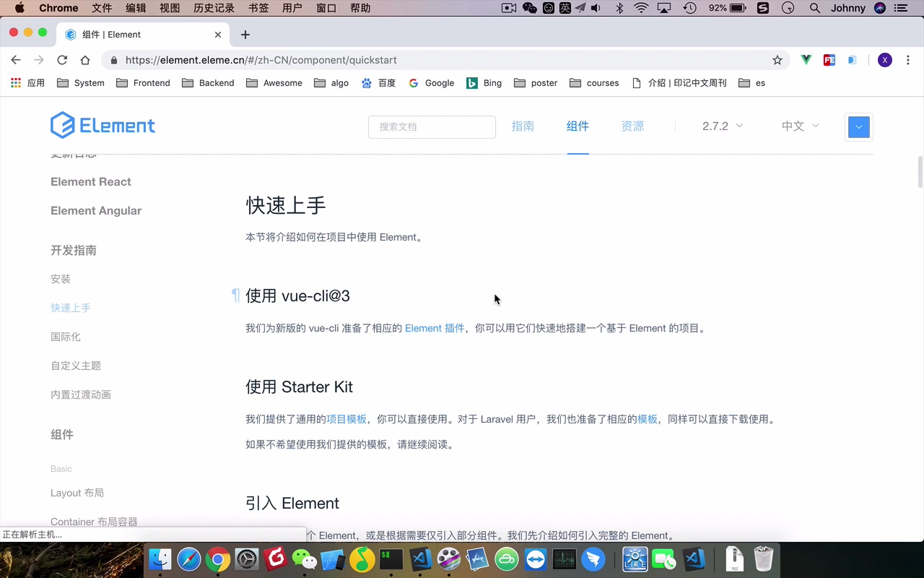Open Layout 布局 in the sidebar

point(77,493)
